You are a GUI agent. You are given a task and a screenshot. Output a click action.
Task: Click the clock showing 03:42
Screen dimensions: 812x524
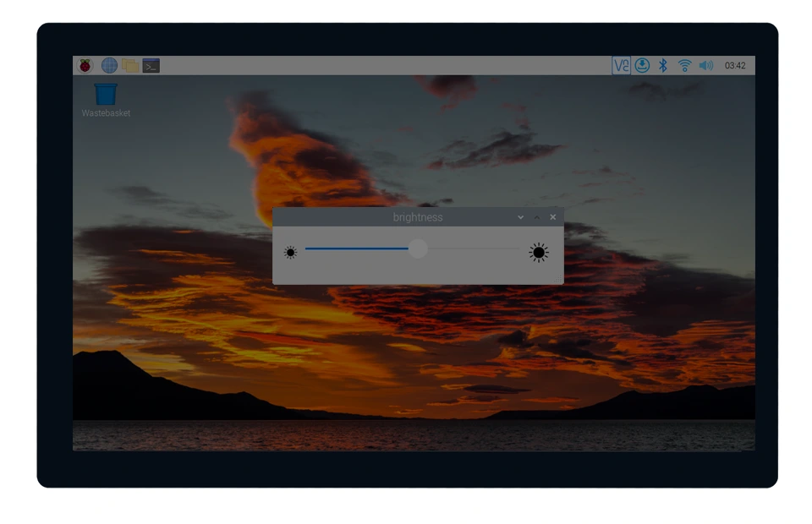pyautogui.click(x=735, y=65)
